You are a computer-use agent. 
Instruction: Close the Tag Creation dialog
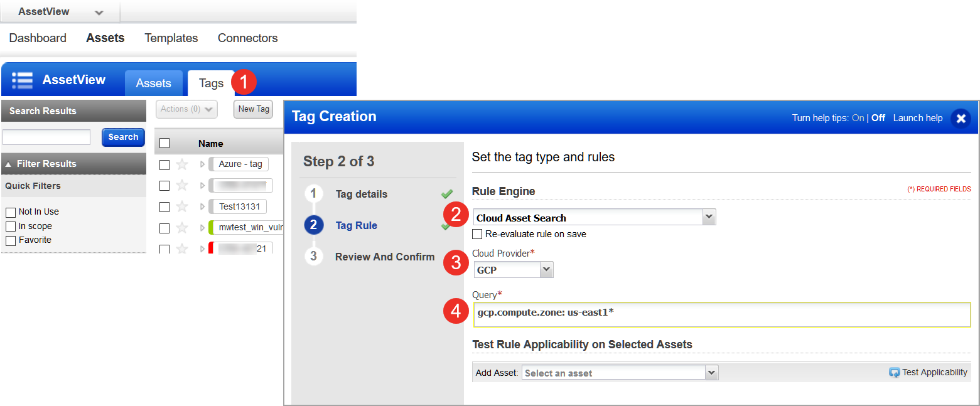[x=961, y=118]
